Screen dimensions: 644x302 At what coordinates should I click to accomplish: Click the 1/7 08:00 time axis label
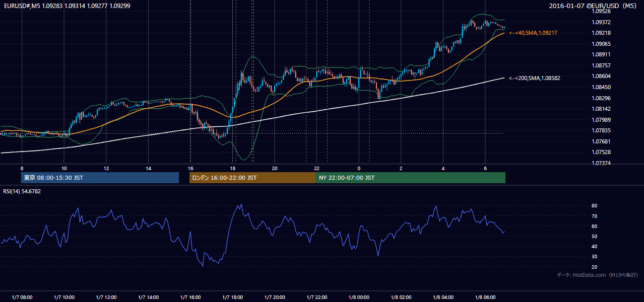(22, 297)
